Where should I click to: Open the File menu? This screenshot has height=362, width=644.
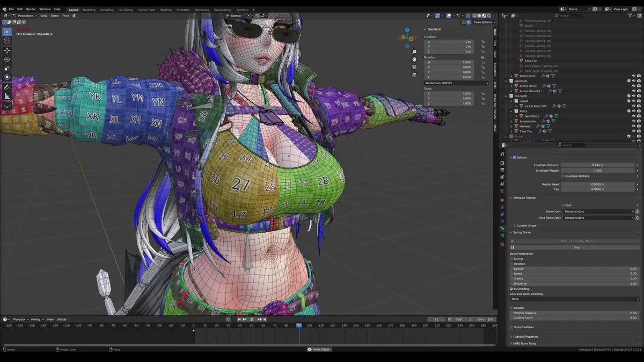pos(11,9)
